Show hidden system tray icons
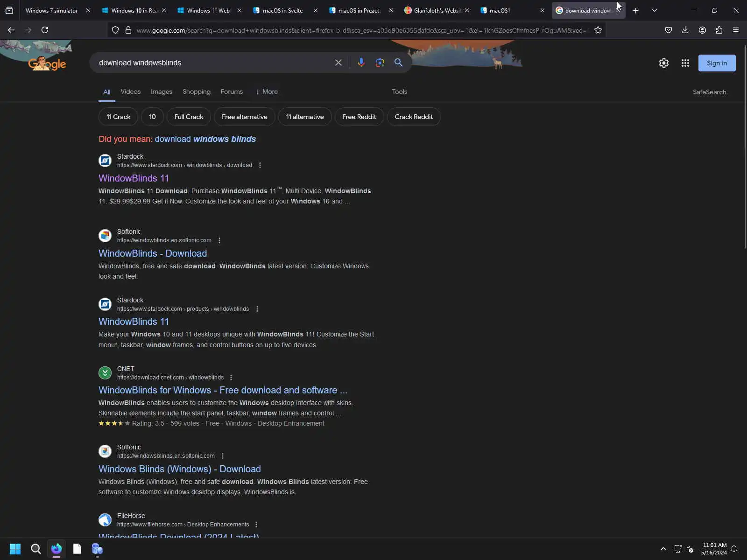This screenshot has height=560, width=747. 663,549
